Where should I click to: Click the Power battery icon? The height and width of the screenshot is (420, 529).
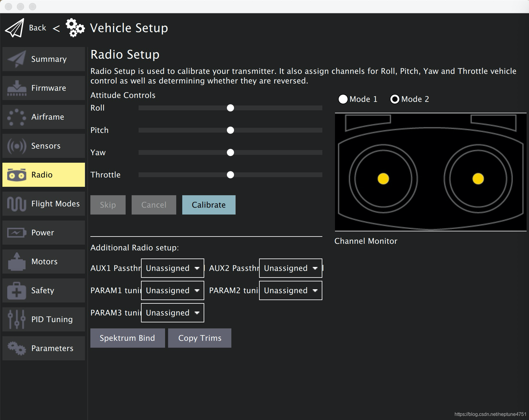pos(17,233)
